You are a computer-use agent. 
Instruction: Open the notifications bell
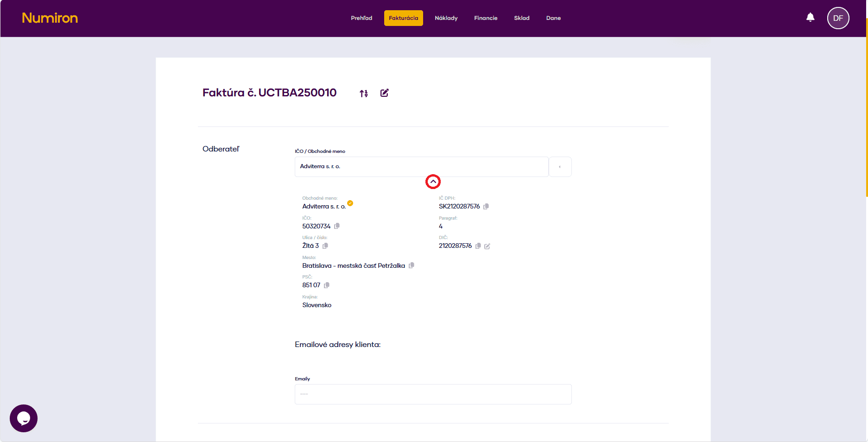pos(810,18)
